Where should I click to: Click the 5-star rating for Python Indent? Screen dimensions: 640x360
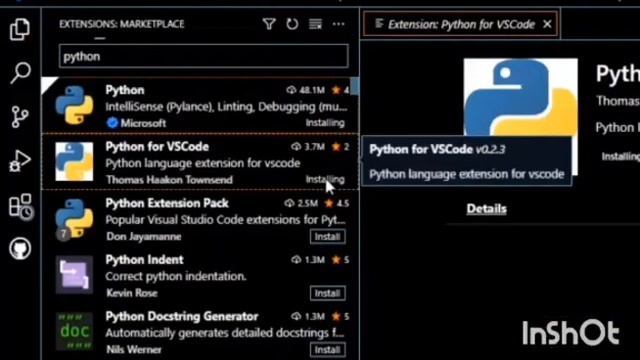click(340, 260)
